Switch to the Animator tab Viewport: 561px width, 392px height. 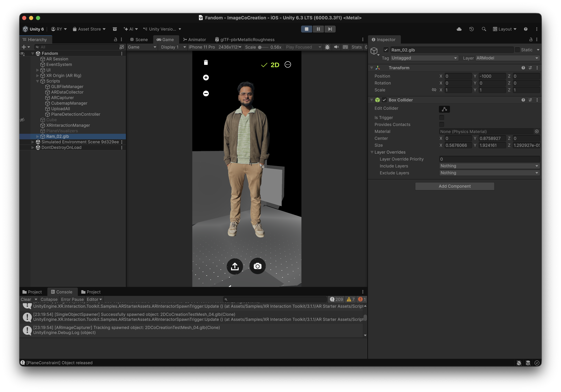(x=195, y=40)
